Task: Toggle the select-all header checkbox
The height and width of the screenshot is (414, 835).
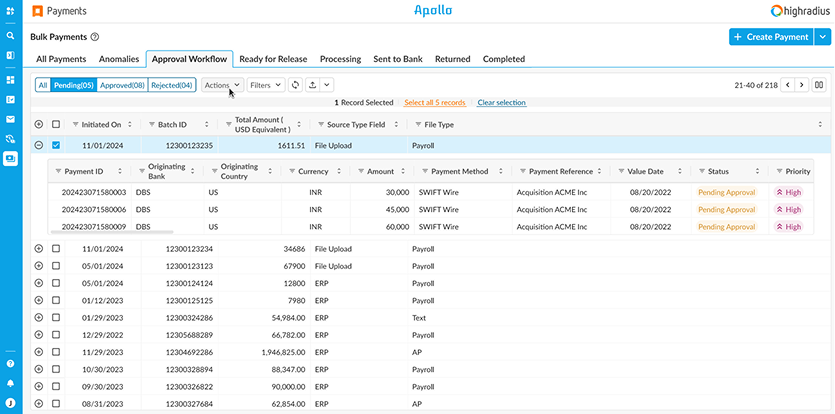Action: (x=56, y=124)
